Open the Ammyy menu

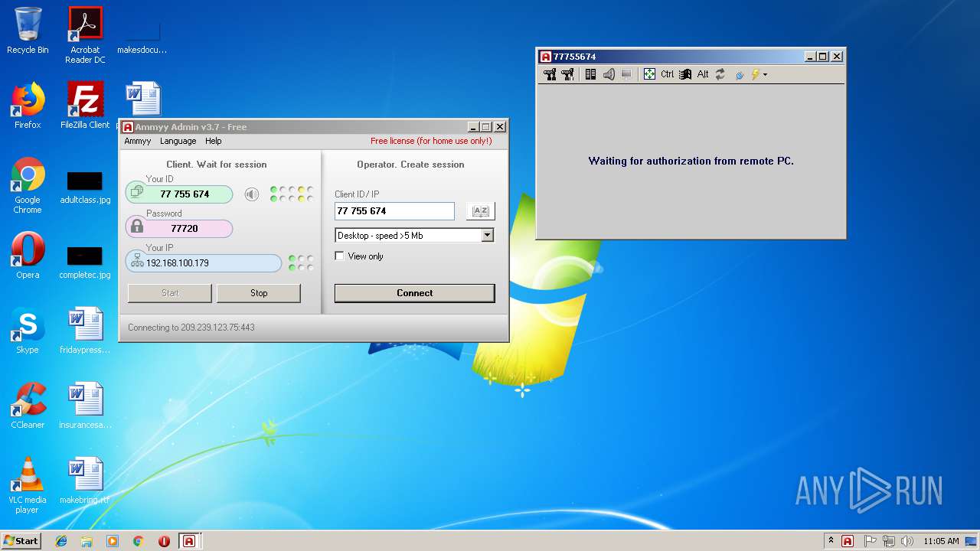coord(138,141)
